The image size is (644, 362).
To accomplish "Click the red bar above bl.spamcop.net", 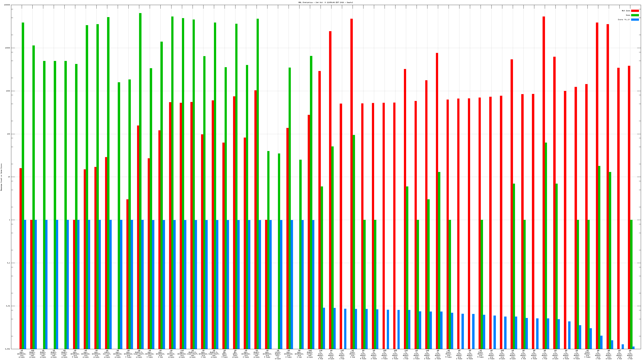I will (x=170, y=225).
